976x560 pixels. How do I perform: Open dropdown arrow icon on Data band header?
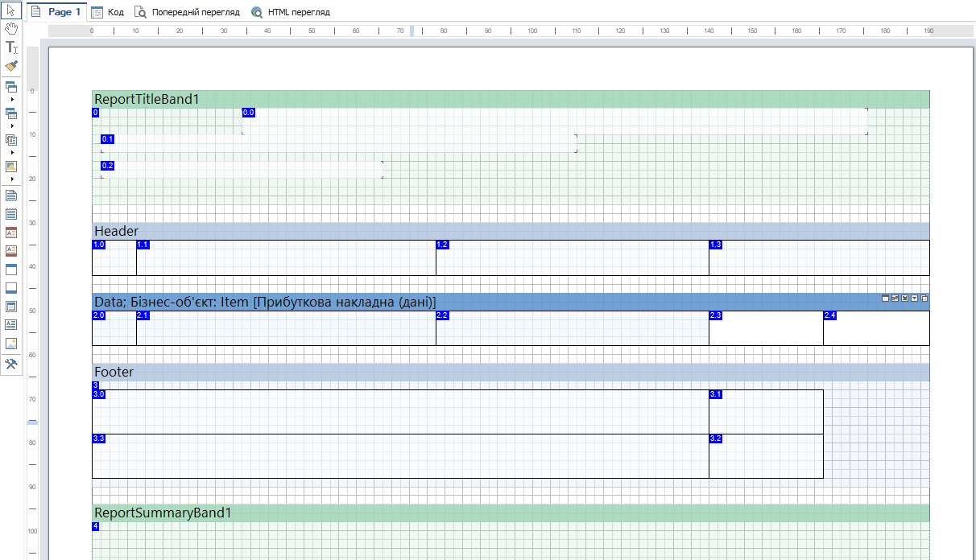[x=915, y=299]
